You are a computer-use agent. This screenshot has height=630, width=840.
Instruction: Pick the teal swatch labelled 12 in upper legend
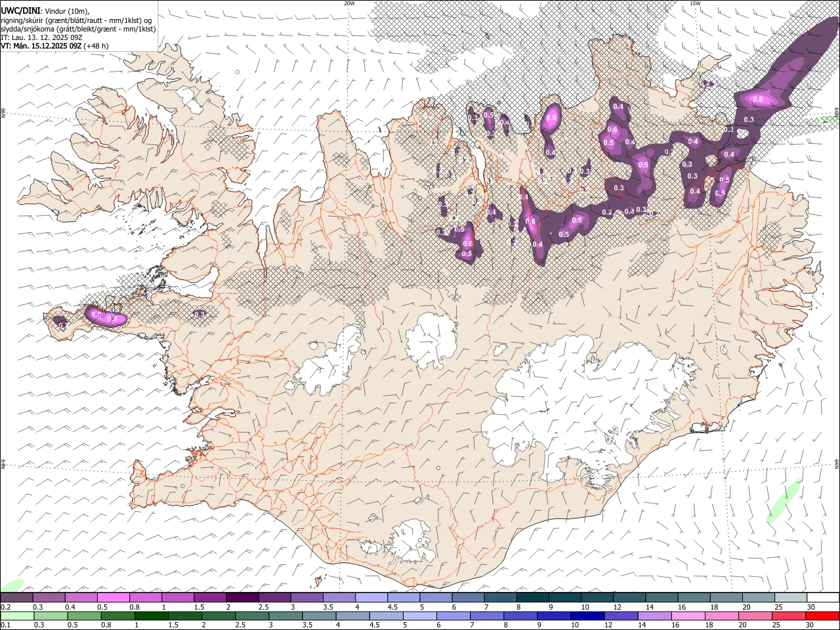tap(629, 598)
